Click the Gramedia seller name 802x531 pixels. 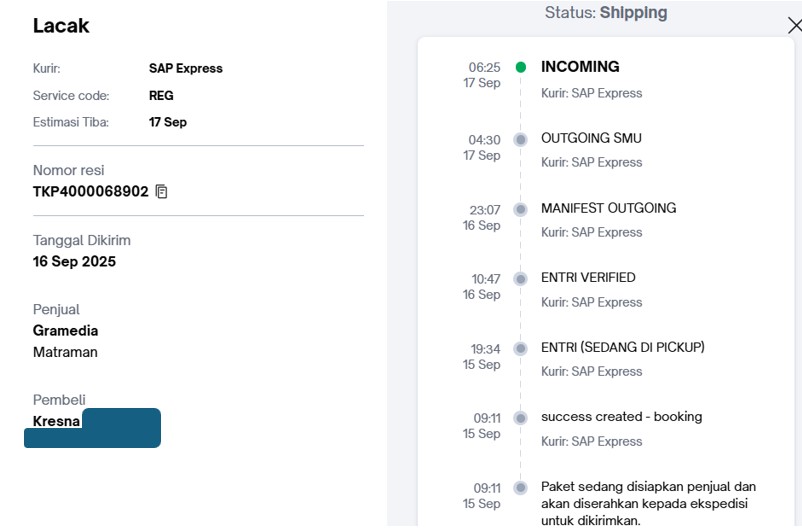65,330
